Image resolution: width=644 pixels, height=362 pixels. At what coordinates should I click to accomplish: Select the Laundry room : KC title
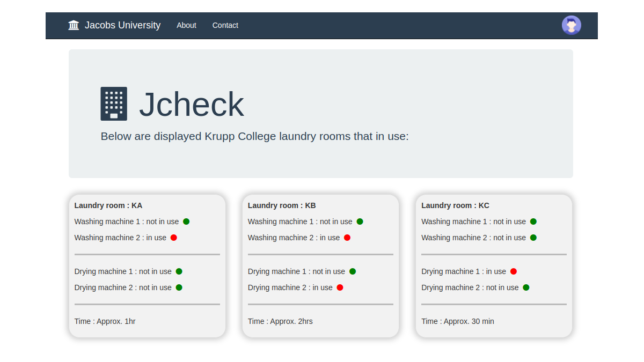point(455,205)
